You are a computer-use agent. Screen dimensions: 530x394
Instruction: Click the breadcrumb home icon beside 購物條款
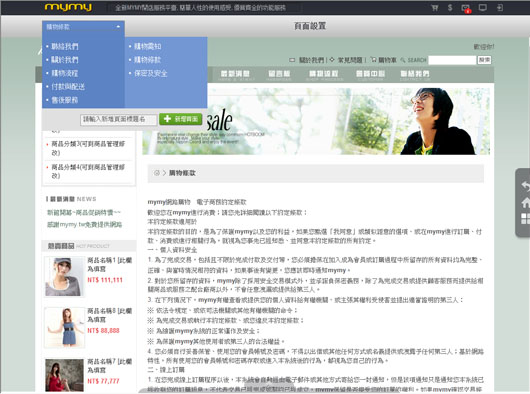(x=156, y=173)
